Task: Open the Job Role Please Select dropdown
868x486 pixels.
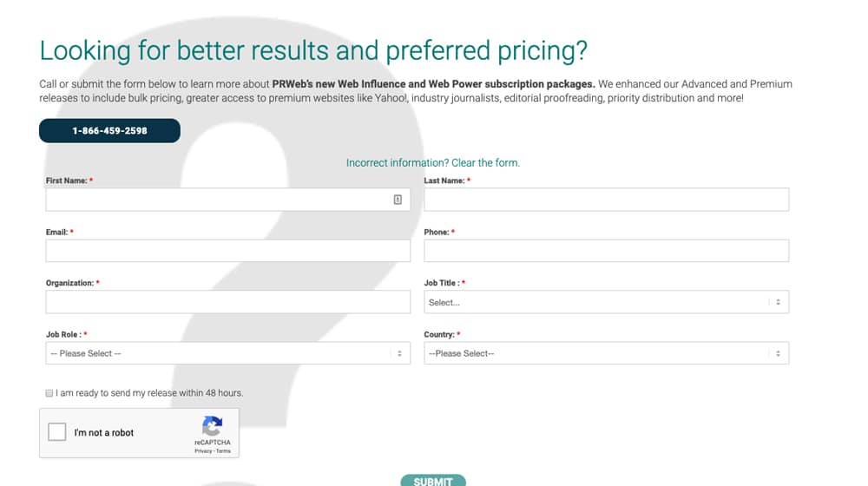Action: click(x=228, y=353)
